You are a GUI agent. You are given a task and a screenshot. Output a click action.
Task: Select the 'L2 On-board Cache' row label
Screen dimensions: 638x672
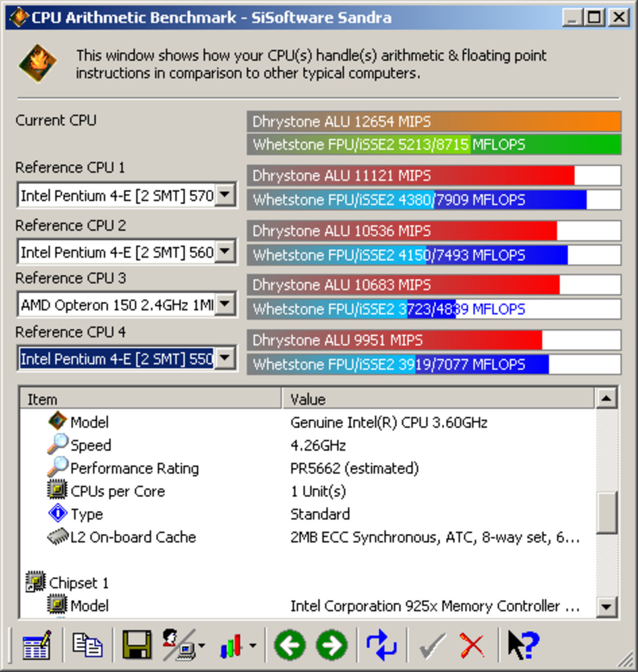133,537
